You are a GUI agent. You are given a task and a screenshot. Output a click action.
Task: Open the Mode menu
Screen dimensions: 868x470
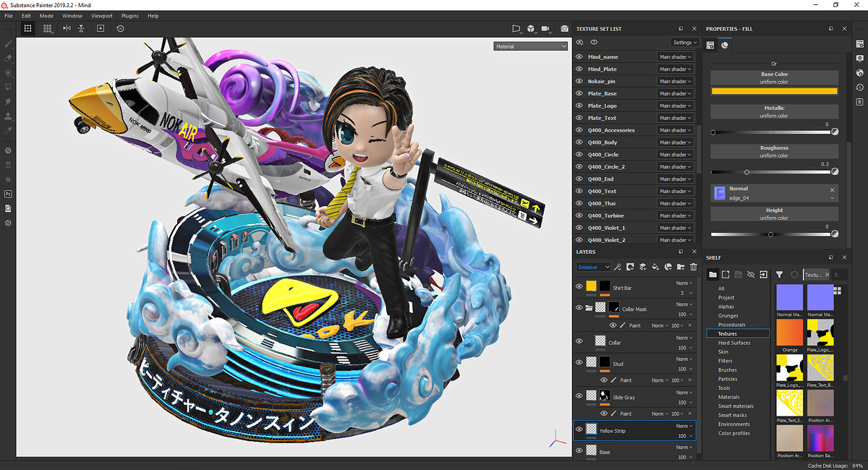point(46,15)
